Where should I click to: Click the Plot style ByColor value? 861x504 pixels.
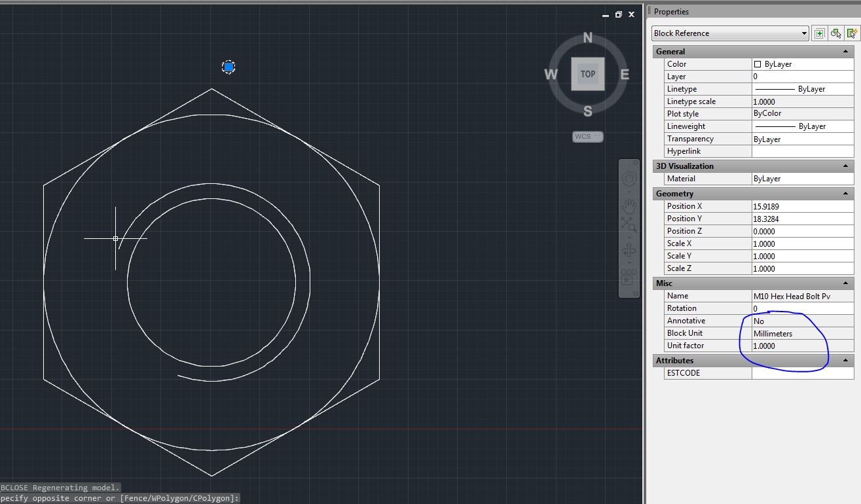coord(803,114)
